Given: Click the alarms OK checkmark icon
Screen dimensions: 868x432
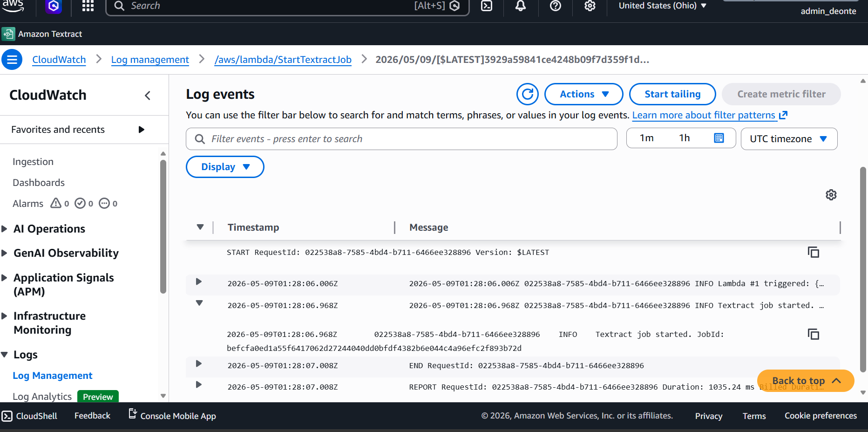Looking at the screenshot, I should tap(80, 203).
